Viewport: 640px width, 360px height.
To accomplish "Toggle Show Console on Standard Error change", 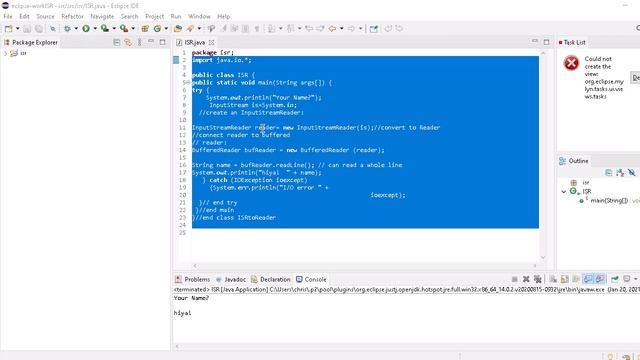I will pos(600,279).
